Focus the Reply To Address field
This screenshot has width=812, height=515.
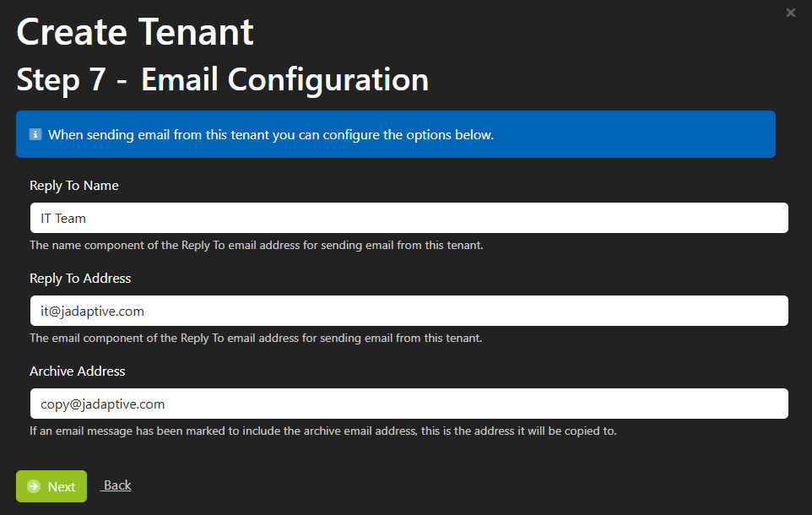(x=409, y=311)
